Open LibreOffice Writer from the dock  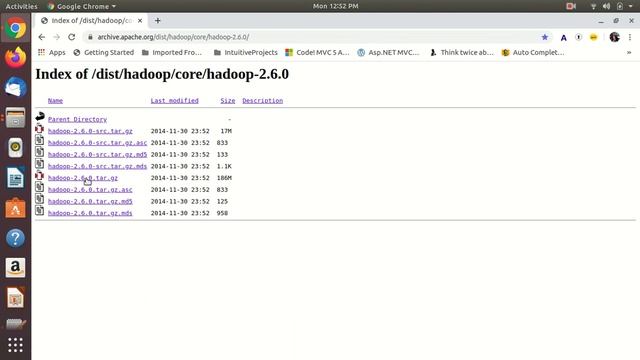pyautogui.click(x=16, y=178)
